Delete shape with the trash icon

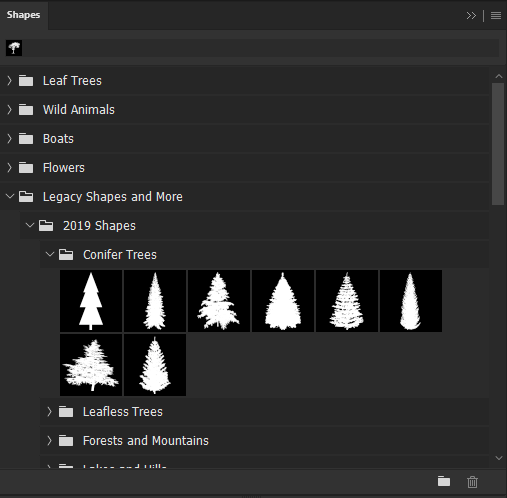(472, 482)
